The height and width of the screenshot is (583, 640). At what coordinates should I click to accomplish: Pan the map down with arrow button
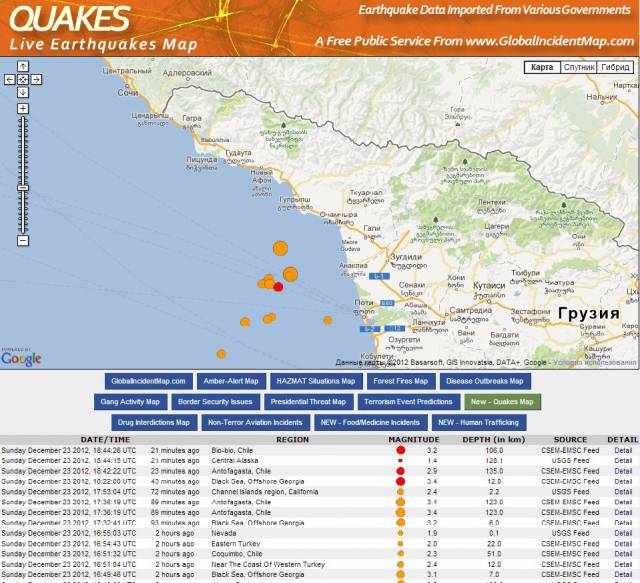point(23,91)
